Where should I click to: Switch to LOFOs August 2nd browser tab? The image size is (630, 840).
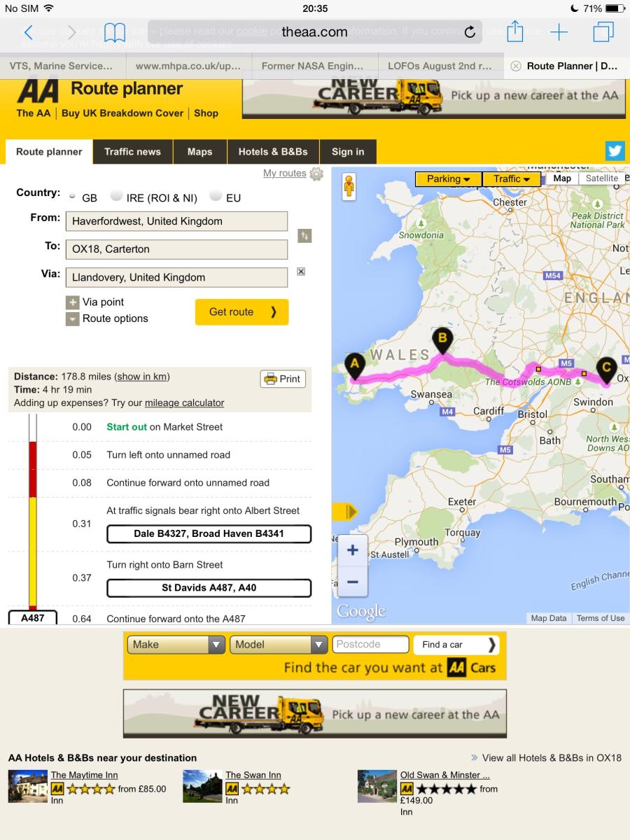tap(441, 66)
